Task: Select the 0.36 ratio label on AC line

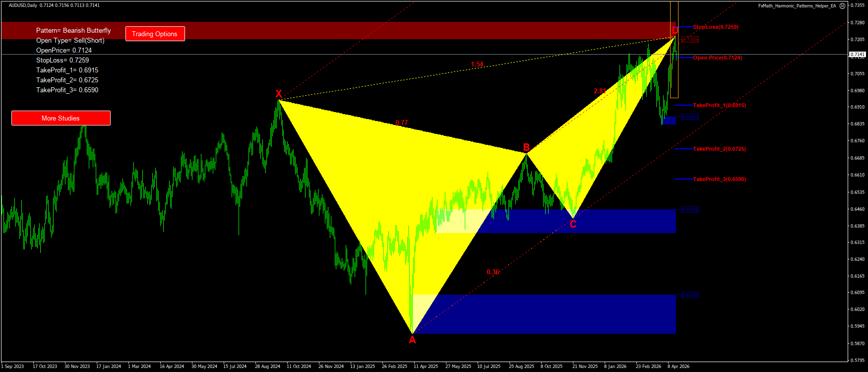Action: pos(493,272)
